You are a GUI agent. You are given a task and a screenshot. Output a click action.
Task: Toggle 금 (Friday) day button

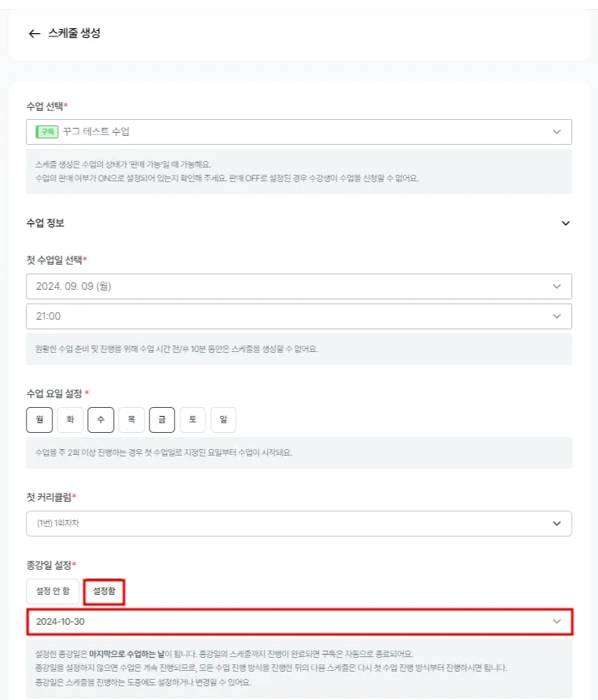(162, 420)
